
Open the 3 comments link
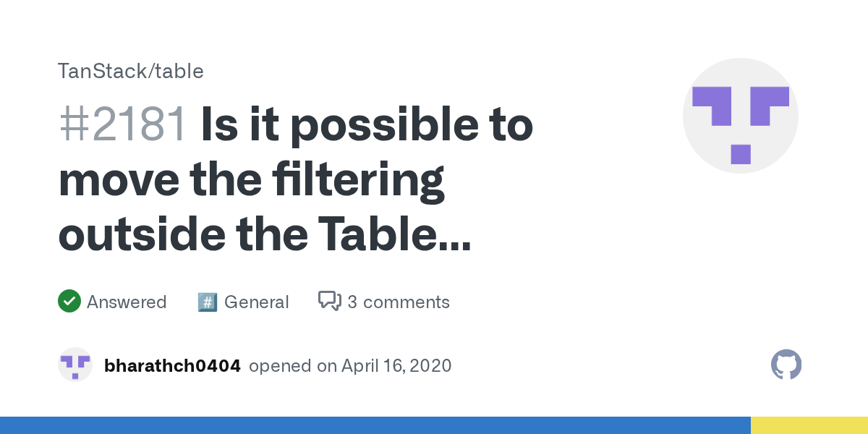pos(398,302)
